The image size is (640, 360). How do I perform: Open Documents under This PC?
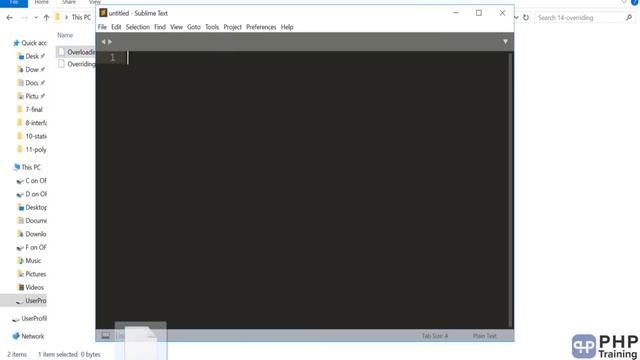tap(32, 221)
